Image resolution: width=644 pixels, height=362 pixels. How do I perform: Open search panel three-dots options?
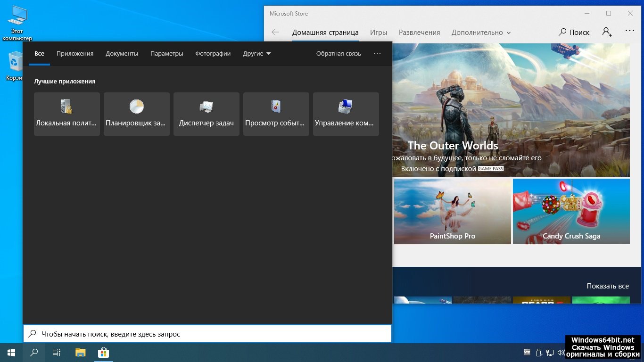pos(377,54)
